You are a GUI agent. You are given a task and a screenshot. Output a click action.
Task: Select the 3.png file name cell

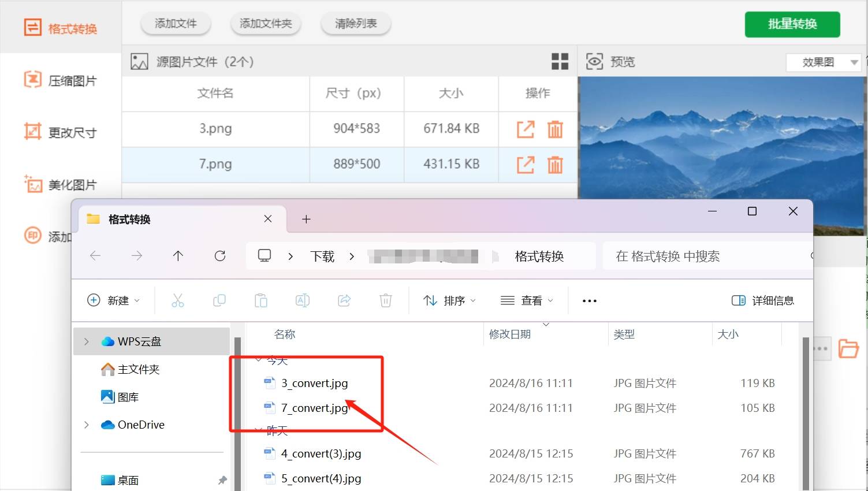point(215,128)
